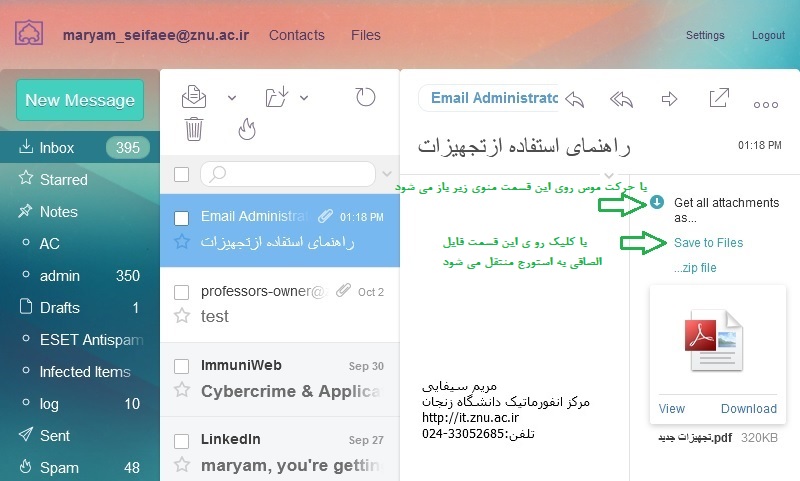This screenshot has height=481, width=800.
Task: Tick the checkbox for the professors-owner email
Action: click(182, 292)
